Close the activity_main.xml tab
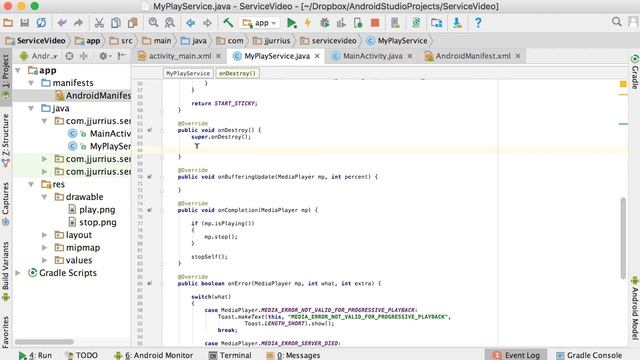The width and height of the screenshot is (640, 360). pyautogui.click(x=218, y=56)
